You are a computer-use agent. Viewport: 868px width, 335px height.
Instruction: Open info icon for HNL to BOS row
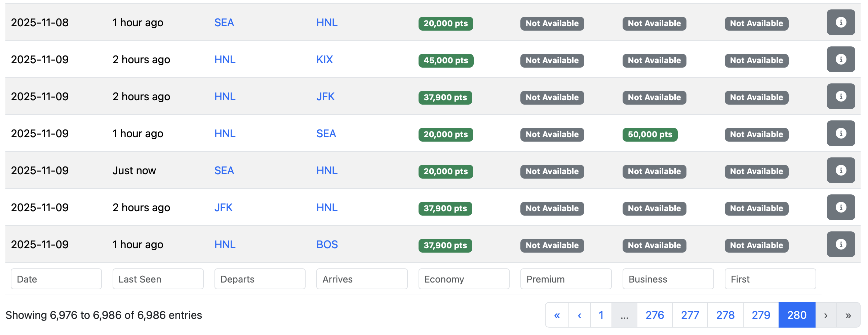pos(840,244)
